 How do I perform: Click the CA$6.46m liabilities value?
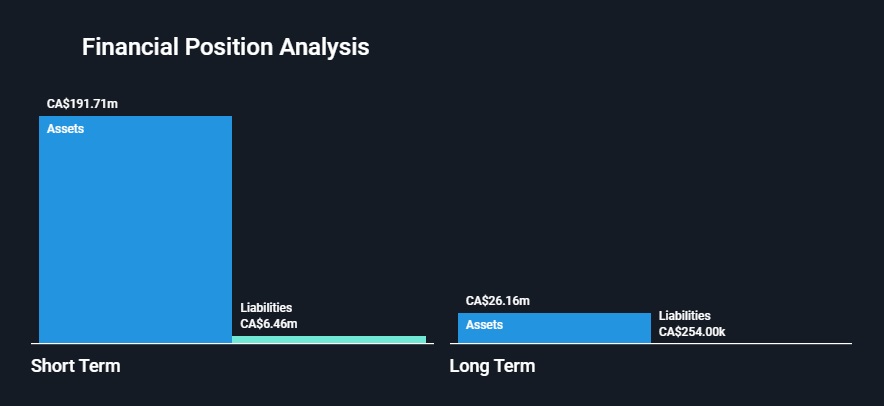(269, 323)
